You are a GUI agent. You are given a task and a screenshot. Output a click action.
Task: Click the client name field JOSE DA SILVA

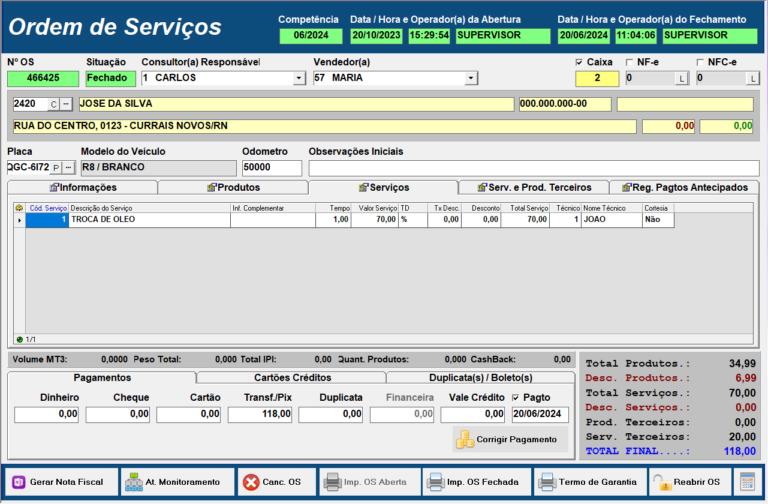[296, 104]
